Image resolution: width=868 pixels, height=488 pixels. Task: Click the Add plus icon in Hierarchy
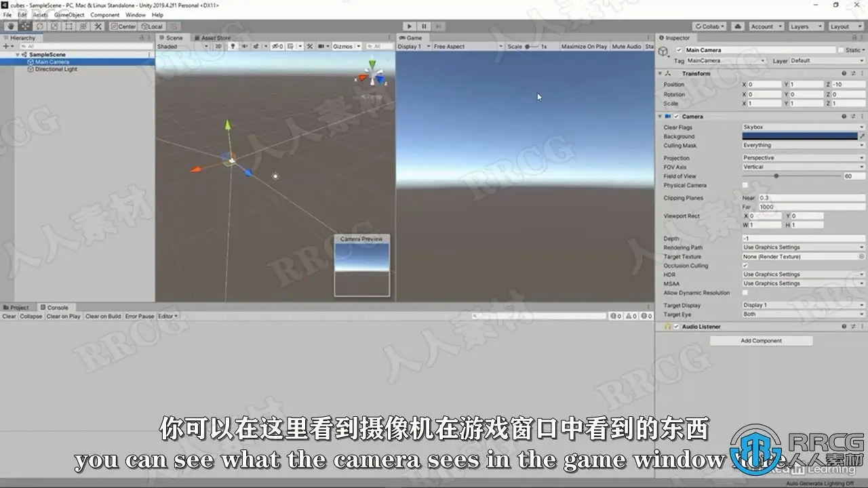6,46
